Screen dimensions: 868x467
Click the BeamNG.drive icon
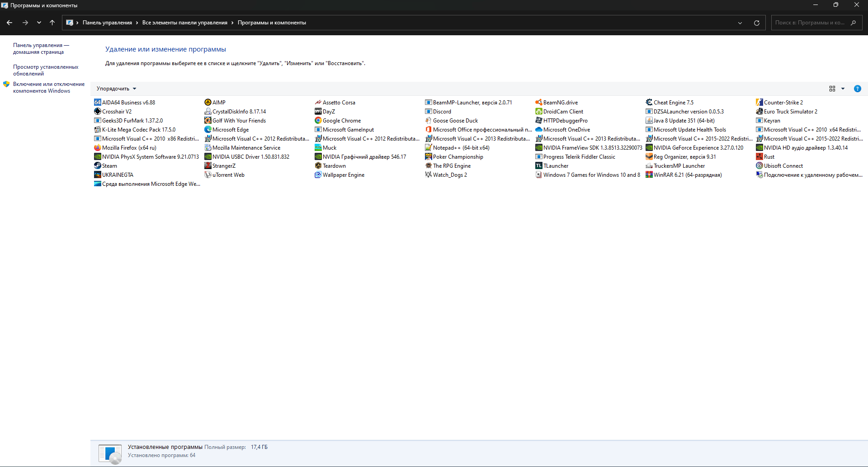pyautogui.click(x=539, y=103)
